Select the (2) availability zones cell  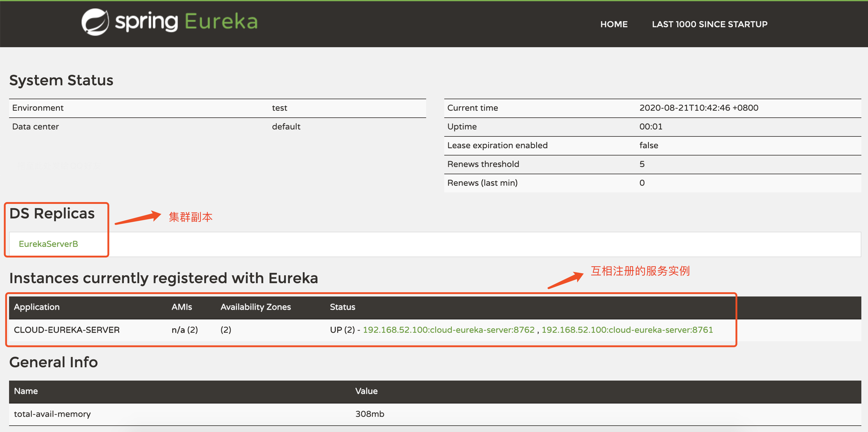pos(226,330)
